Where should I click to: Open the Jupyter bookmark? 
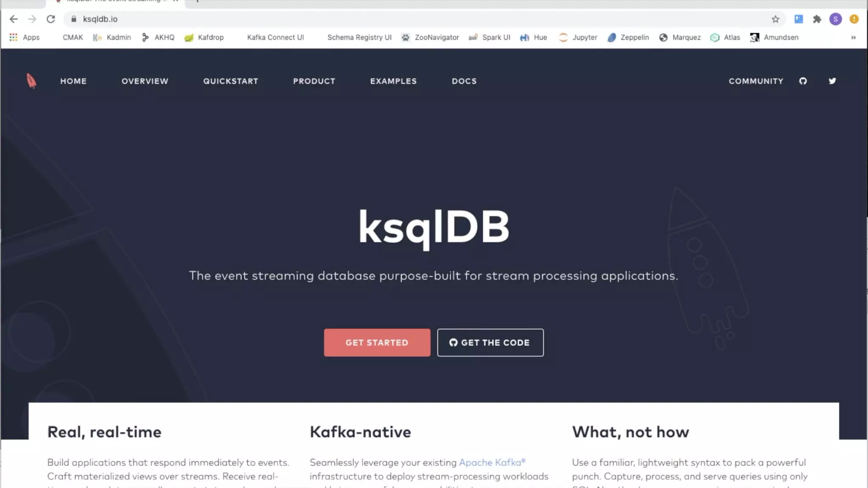click(579, 37)
